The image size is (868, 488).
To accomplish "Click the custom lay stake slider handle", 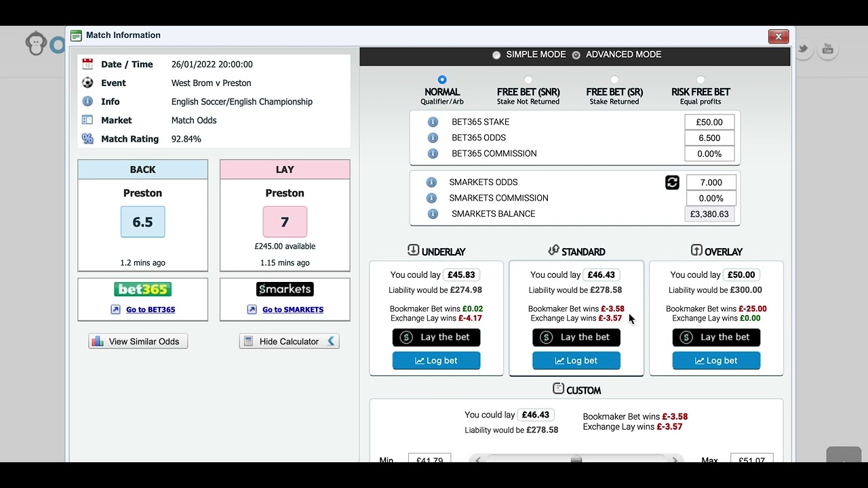I will 576,460.
